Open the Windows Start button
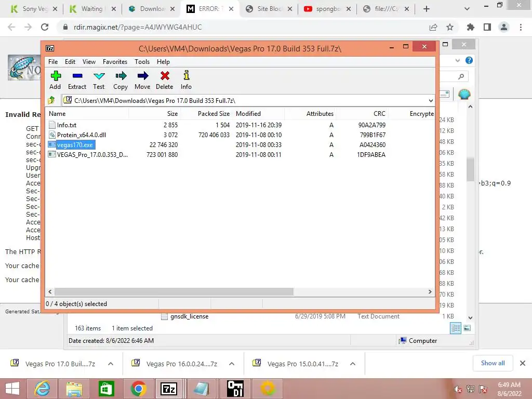Screen dimensions: 532x399 tap(12, 389)
